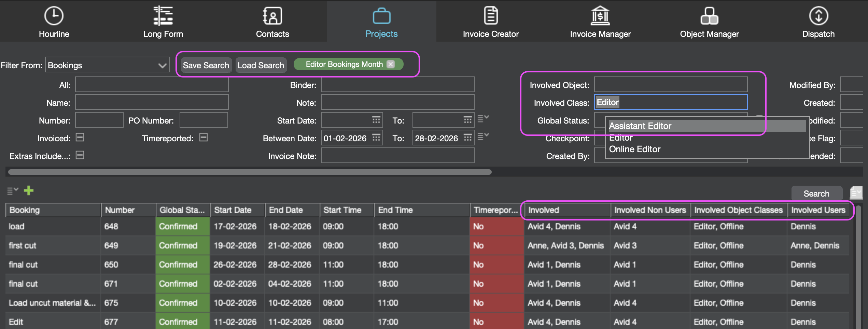Open Between Date start calendar picker
Viewport: 868px width, 329px height.
click(x=376, y=138)
